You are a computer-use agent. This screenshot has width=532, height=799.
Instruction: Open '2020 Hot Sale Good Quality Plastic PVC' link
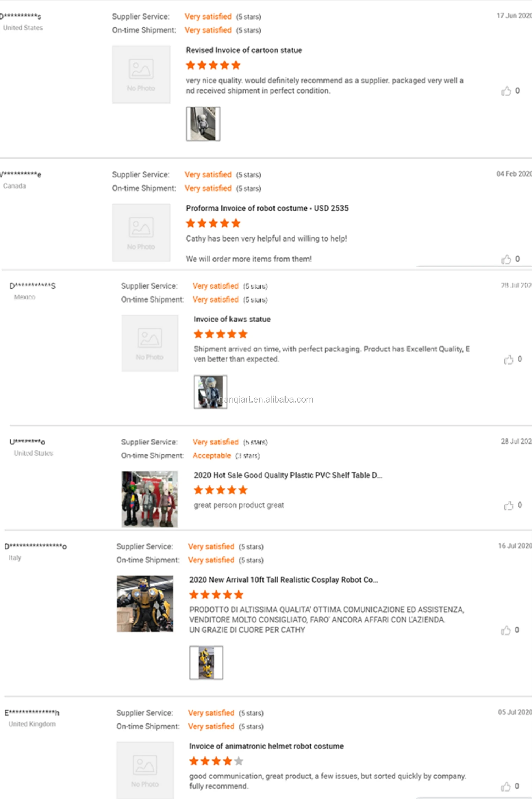pyautogui.click(x=288, y=475)
